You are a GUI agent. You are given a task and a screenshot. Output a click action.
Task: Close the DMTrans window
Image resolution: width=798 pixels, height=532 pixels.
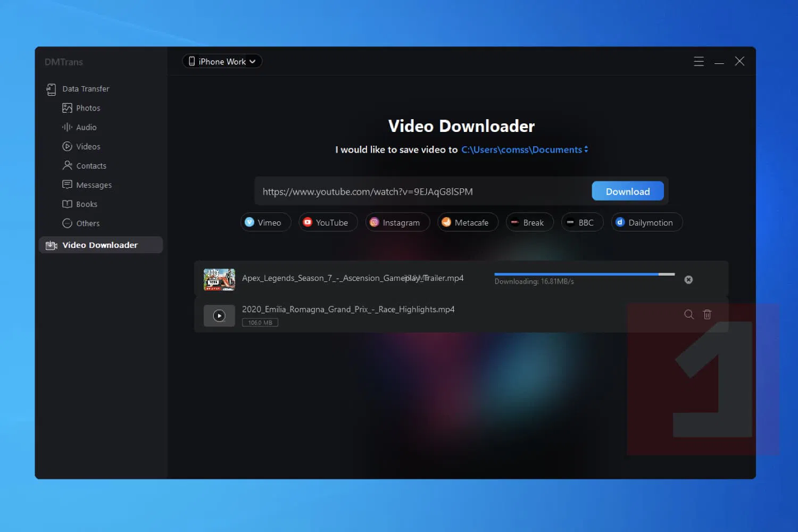(739, 61)
